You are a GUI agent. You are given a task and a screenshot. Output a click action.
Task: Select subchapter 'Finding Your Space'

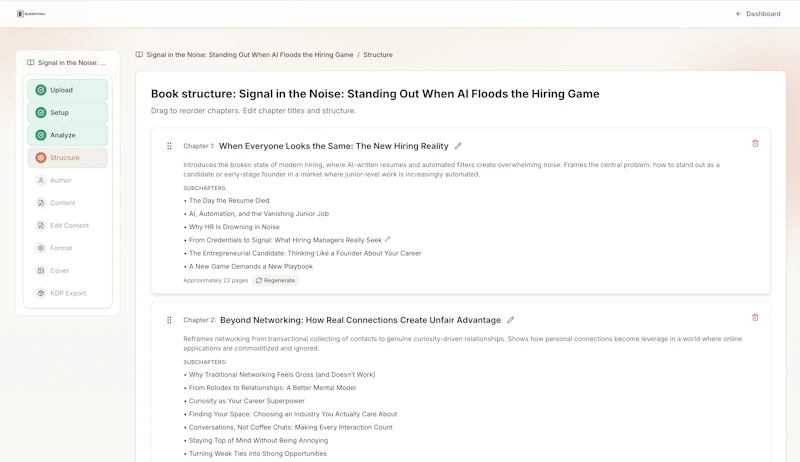[293, 414]
